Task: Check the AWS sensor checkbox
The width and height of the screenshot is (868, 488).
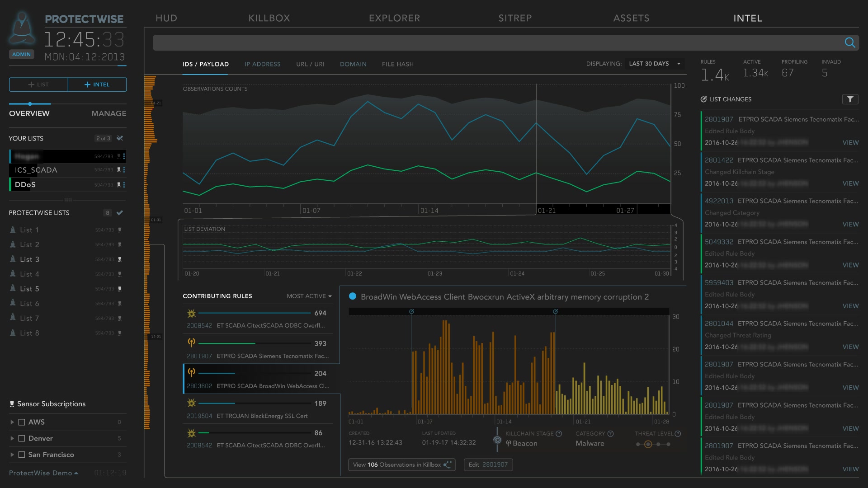Action: click(21, 422)
